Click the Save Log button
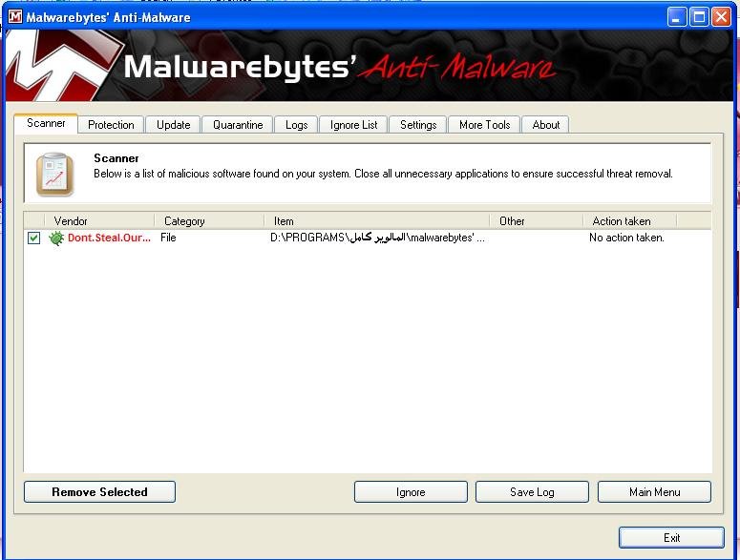 [532, 491]
